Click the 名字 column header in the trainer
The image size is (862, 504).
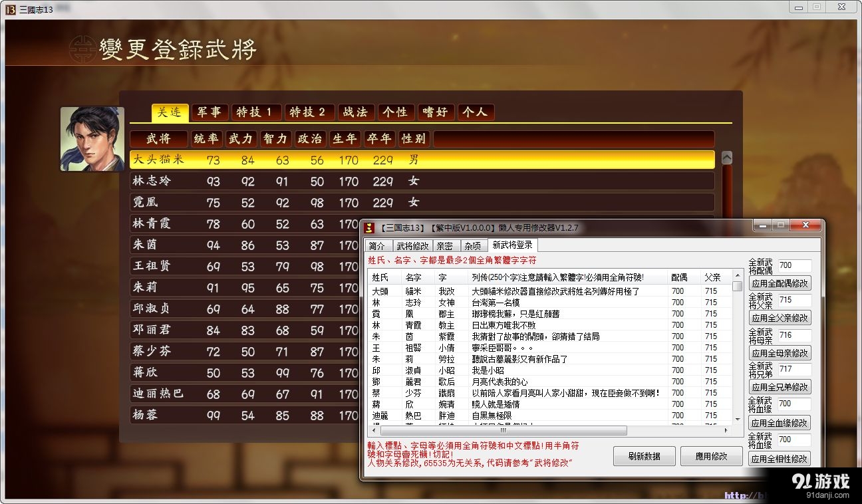coord(419,277)
